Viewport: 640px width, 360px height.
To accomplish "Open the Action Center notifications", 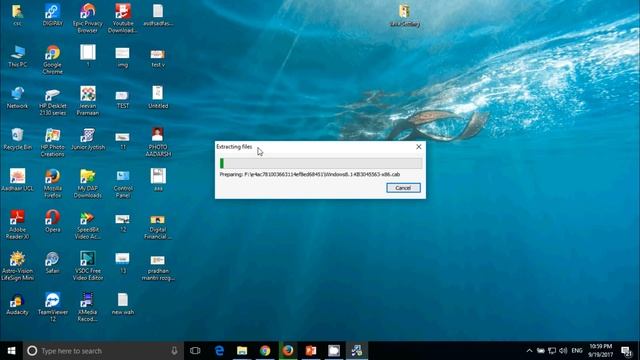I will click(x=627, y=351).
